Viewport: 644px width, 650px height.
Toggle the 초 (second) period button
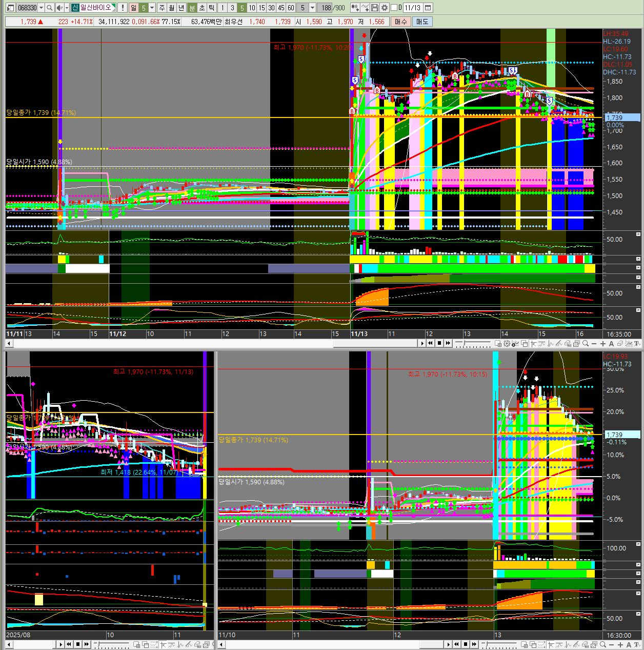pos(202,8)
